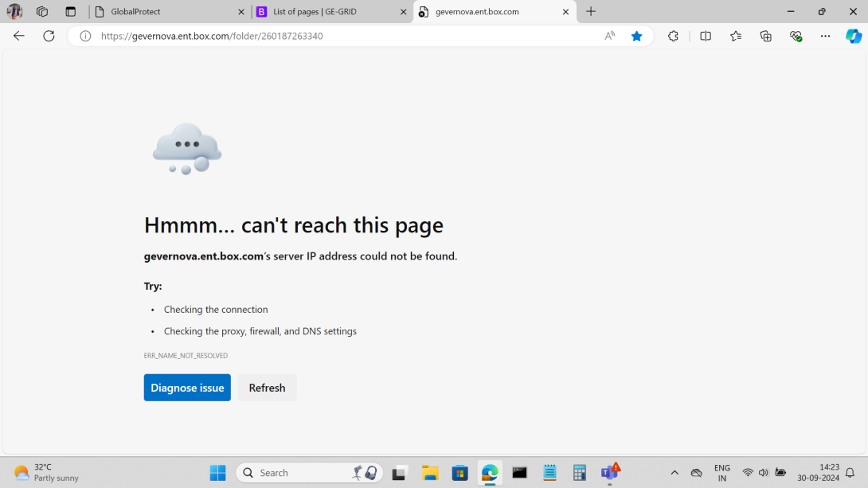Click the address bar URL field

[x=342, y=36]
